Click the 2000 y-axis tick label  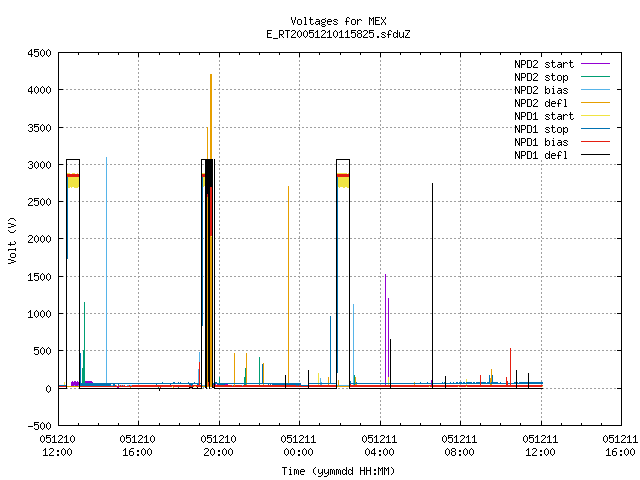(x=40, y=239)
